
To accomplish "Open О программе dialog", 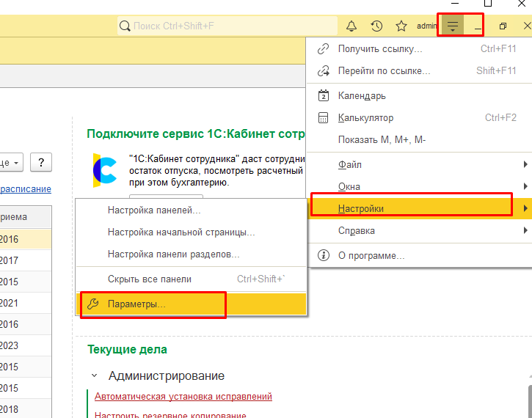I will [419, 255].
